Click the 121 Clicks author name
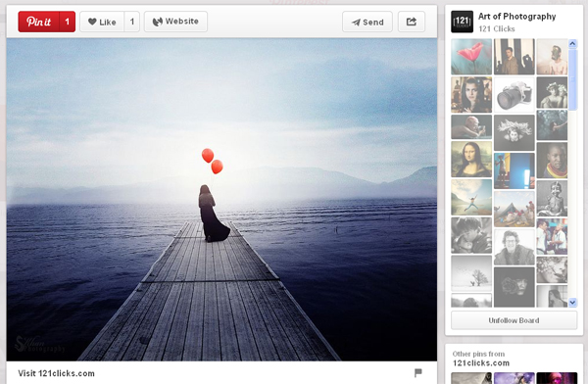This screenshot has width=588, height=384. tap(497, 28)
